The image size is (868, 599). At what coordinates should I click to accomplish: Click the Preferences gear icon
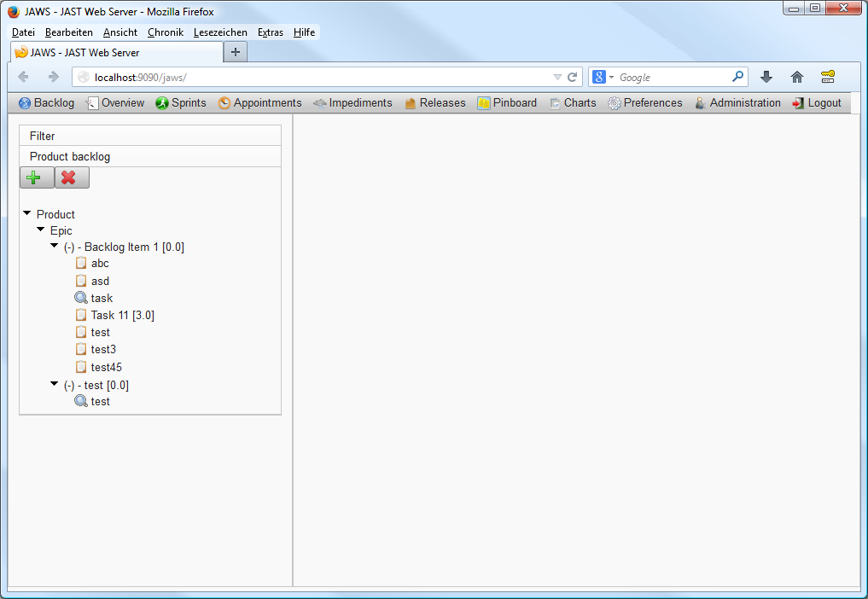(x=614, y=102)
